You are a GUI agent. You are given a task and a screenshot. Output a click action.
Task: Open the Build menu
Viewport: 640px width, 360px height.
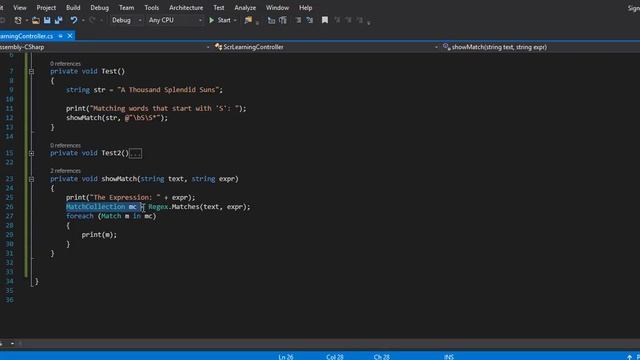tap(73, 8)
